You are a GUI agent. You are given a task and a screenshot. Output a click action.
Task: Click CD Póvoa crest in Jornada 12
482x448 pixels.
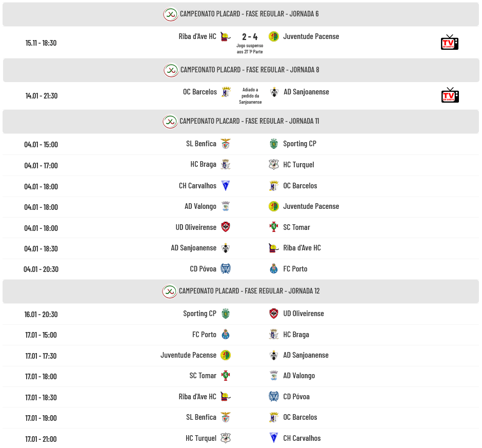coord(274,397)
